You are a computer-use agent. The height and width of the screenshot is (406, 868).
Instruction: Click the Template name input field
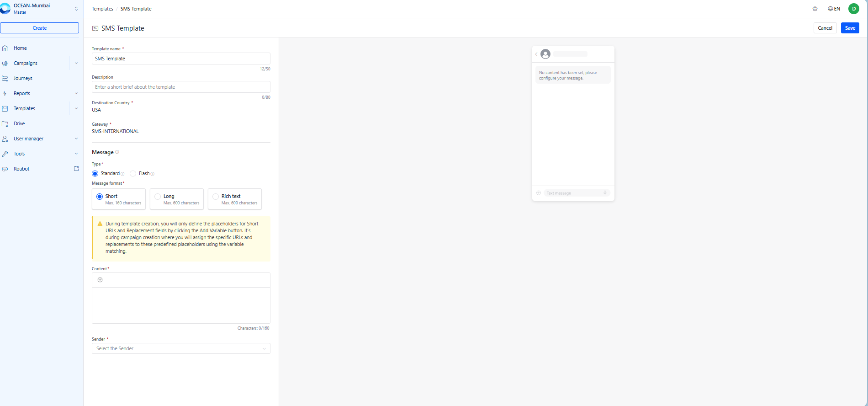181,59
